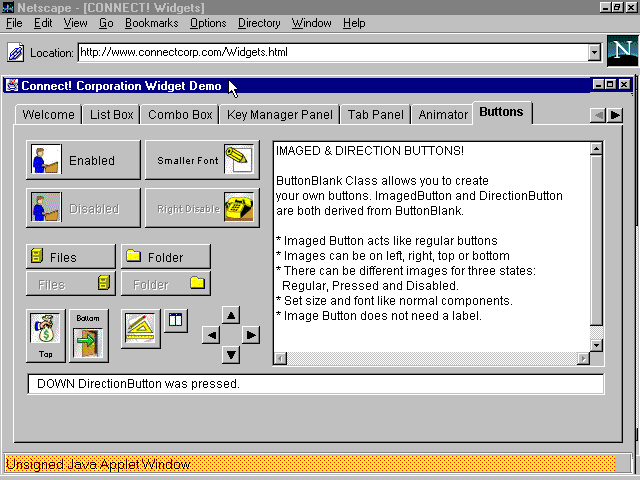Switch to the Combo Box tab

[180, 115]
